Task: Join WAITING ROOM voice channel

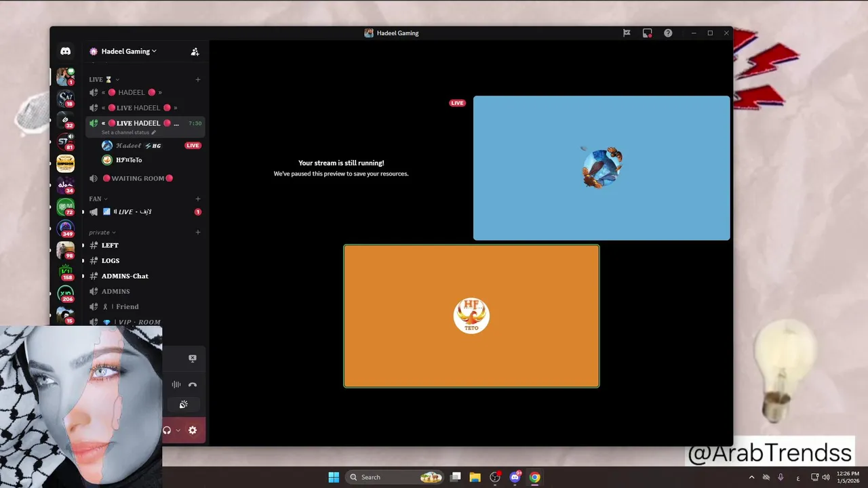Action: click(x=145, y=178)
